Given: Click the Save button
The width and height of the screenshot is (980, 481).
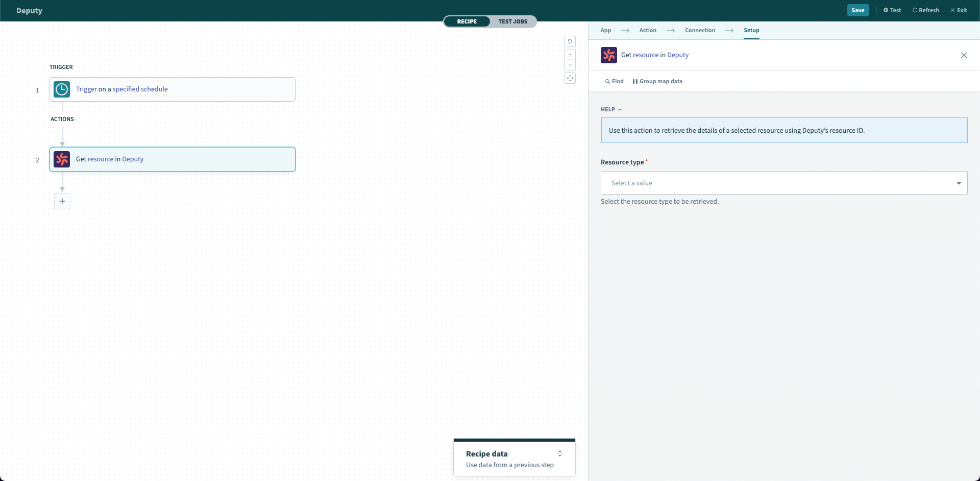Looking at the screenshot, I should pyautogui.click(x=857, y=10).
